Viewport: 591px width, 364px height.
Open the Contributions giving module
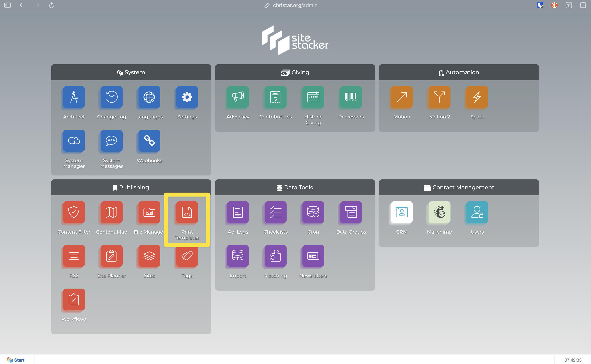coord(275,97)
